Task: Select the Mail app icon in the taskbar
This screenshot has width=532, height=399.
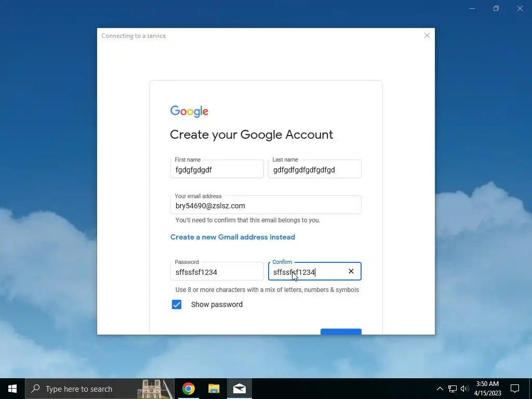Action: pyautogui.click(x=239, y=389)
